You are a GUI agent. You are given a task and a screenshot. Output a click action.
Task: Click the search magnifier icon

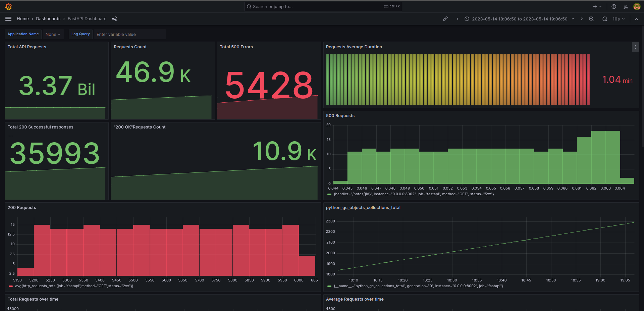tap(249, 6)
